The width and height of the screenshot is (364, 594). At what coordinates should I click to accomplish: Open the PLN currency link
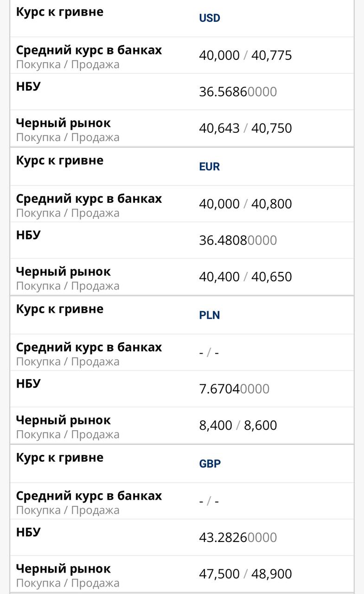(210, 315)
